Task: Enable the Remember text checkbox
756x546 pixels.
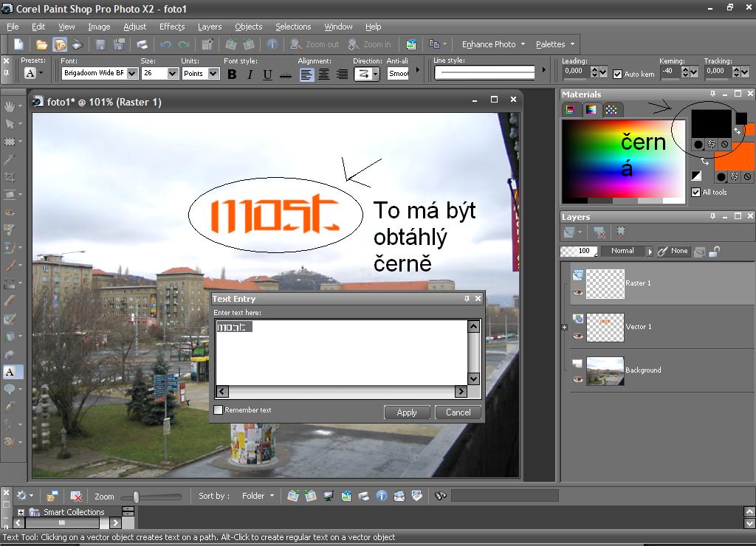Action: click(x=219, y=410)
